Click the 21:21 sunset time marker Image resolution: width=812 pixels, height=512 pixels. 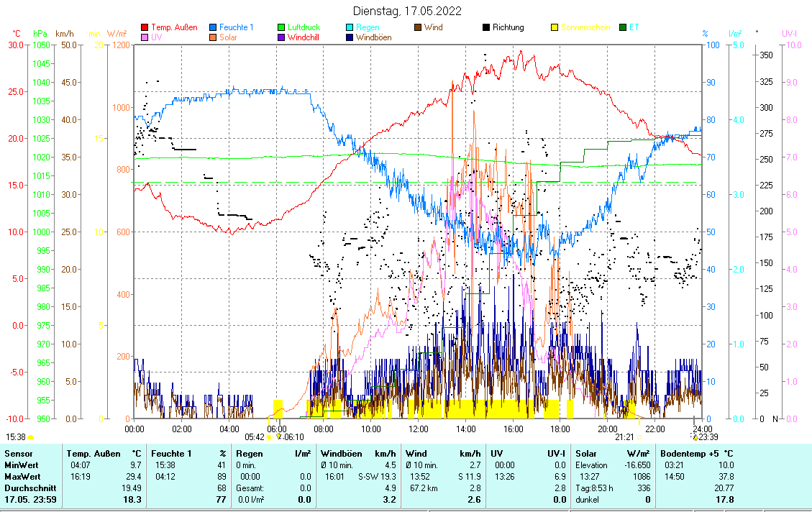click(624, 436)
